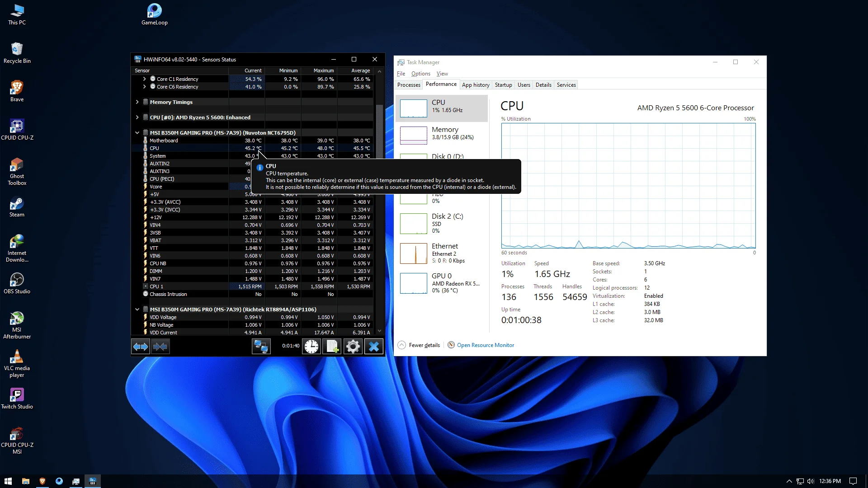This screenshot has height=488, width=868.
Task: Switch to the App history tab
Action: point(476,85)
